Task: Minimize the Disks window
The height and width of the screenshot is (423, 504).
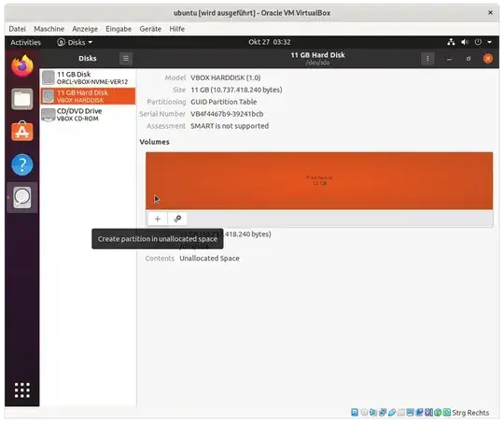Action: (449, 59)
